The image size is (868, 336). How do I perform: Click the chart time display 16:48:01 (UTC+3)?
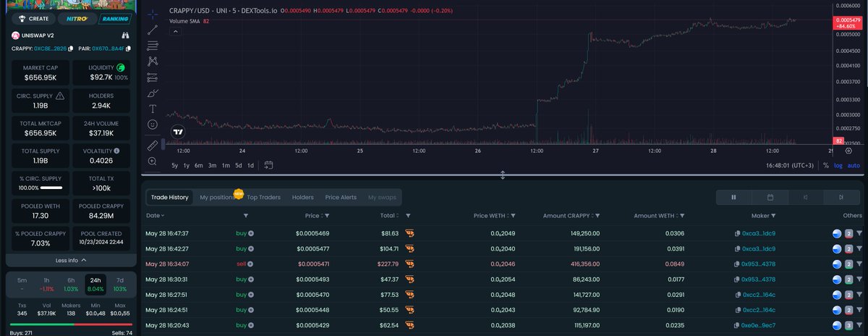tap(791, 165)
